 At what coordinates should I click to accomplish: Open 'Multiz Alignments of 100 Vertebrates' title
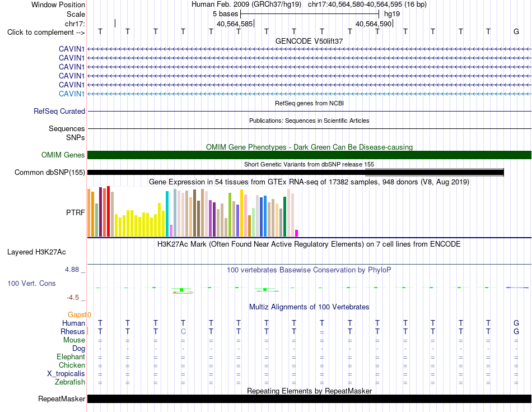click(309, 307)
